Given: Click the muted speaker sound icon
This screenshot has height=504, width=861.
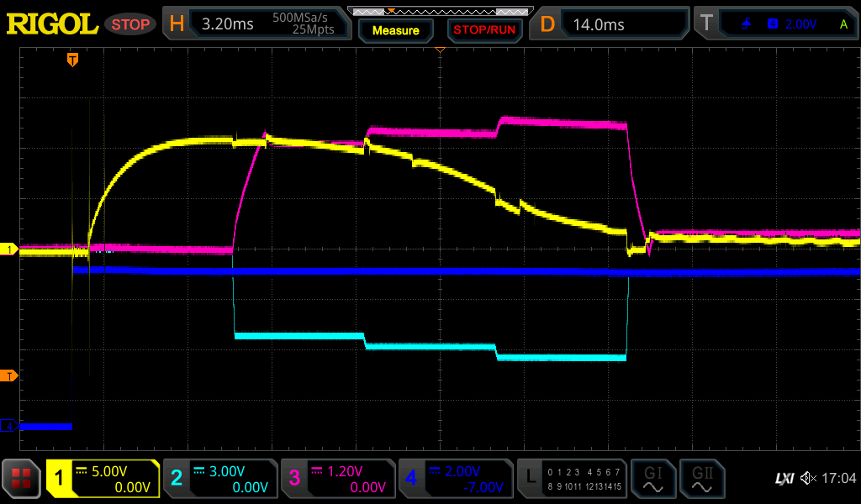Looking at the screenshot, I should pos(808,478).
